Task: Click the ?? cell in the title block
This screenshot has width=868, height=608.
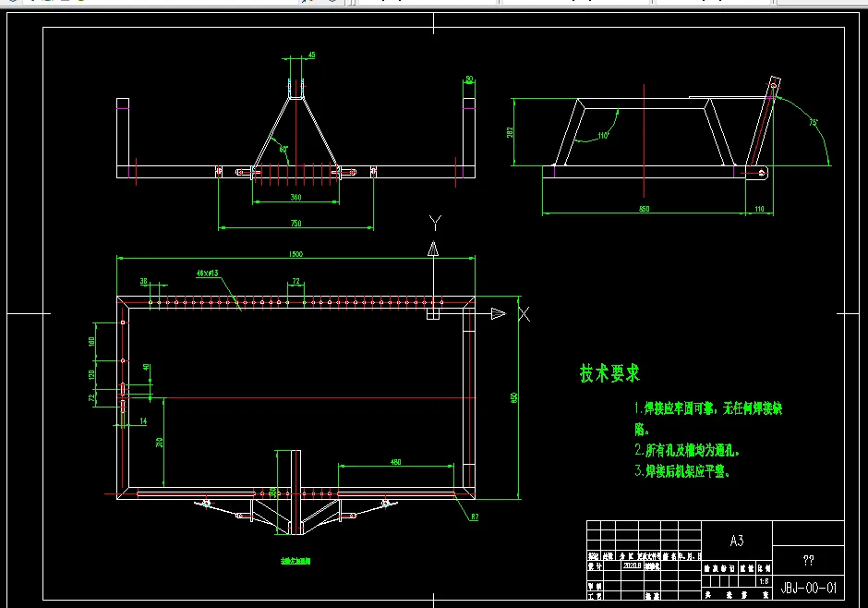Action: point(808,560)
